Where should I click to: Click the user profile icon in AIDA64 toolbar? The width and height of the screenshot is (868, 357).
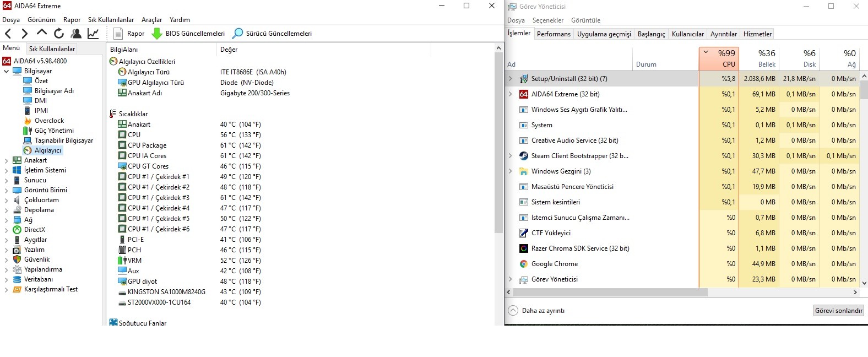(76, 34)
